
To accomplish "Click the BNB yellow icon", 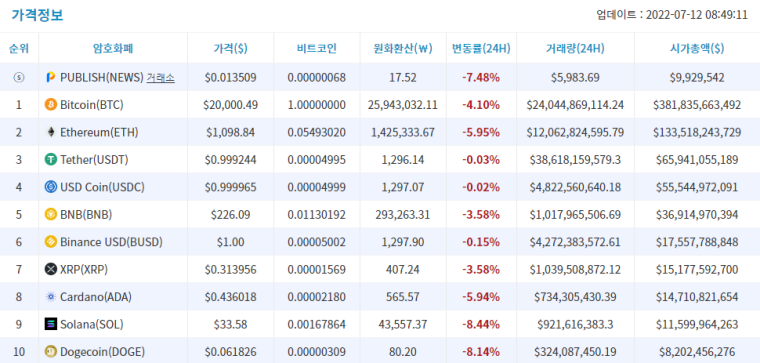I will (50, 214).
